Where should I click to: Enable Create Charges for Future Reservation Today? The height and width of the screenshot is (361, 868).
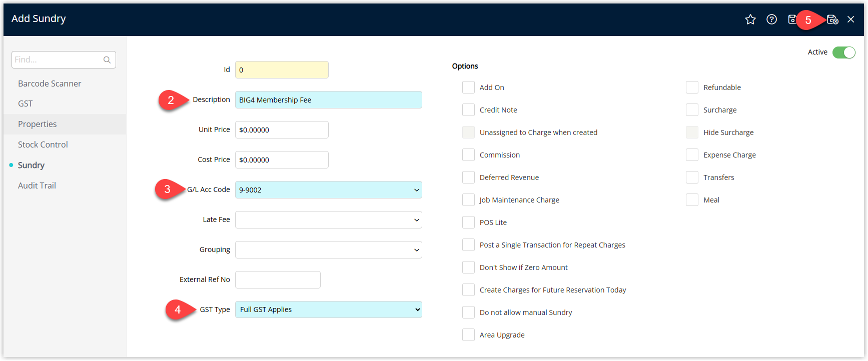tap(468, 290)
